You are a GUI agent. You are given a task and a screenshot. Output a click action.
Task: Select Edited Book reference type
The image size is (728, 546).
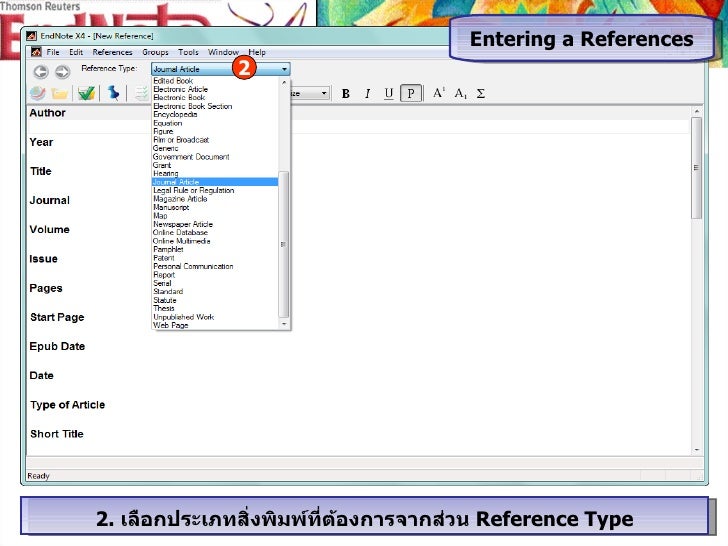pos(173,81)
